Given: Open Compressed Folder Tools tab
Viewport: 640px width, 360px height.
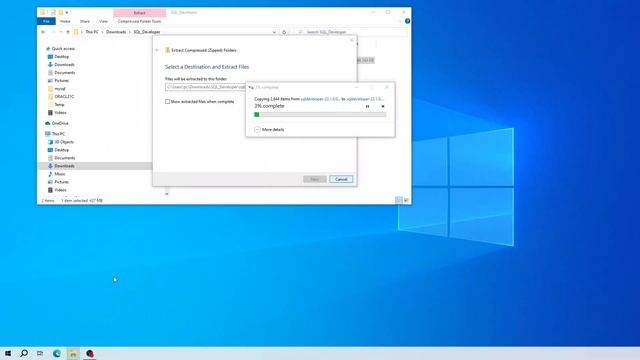Looking at the screenshot, I should click(139, 21).
